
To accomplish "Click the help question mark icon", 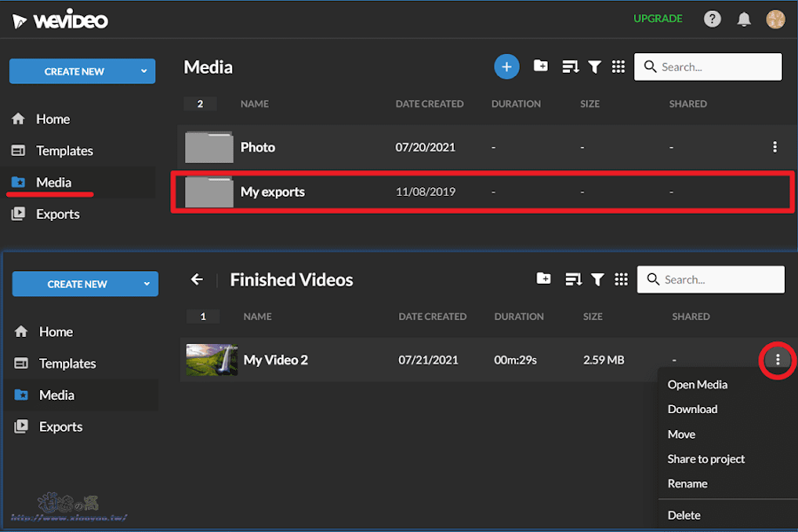I will click(712, 19).
